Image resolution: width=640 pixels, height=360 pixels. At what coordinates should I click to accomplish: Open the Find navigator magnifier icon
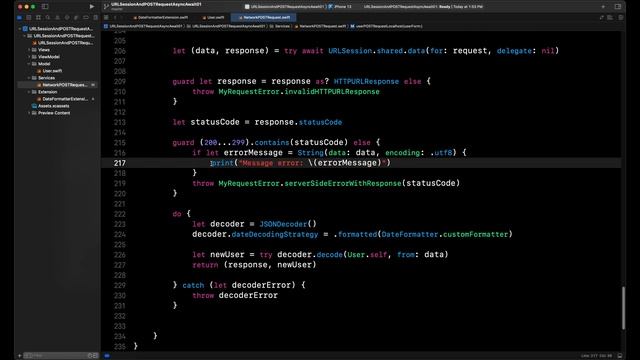pos(48,18)
